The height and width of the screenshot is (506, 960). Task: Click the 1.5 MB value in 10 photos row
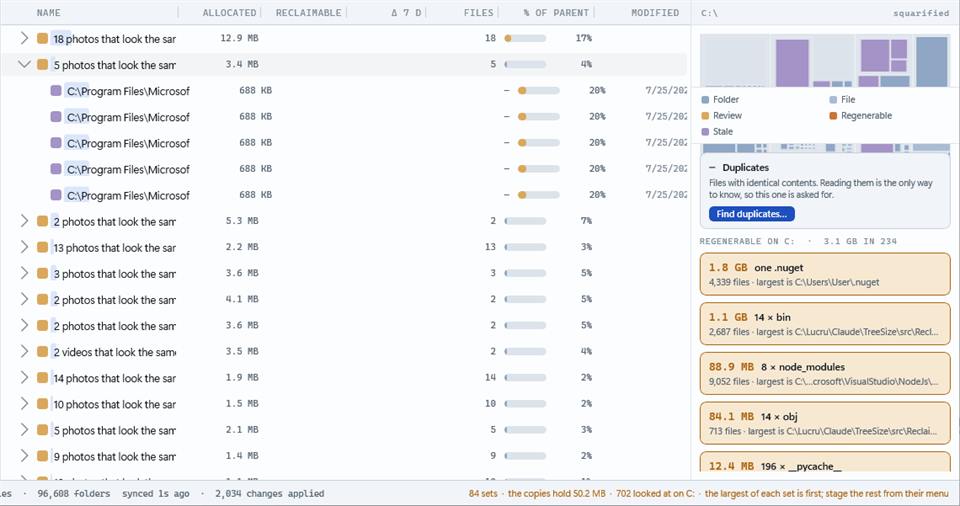[x=242, y=403]
